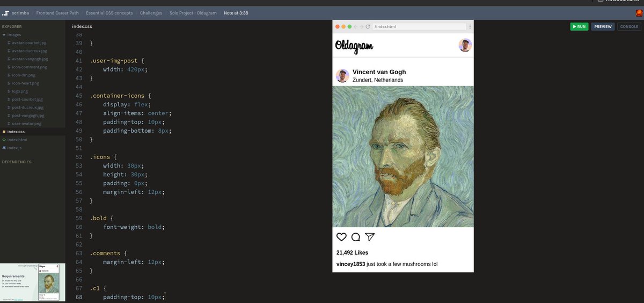Go back in the mini browser
Viewport: 644px width, 303px height.
[355, 26]
